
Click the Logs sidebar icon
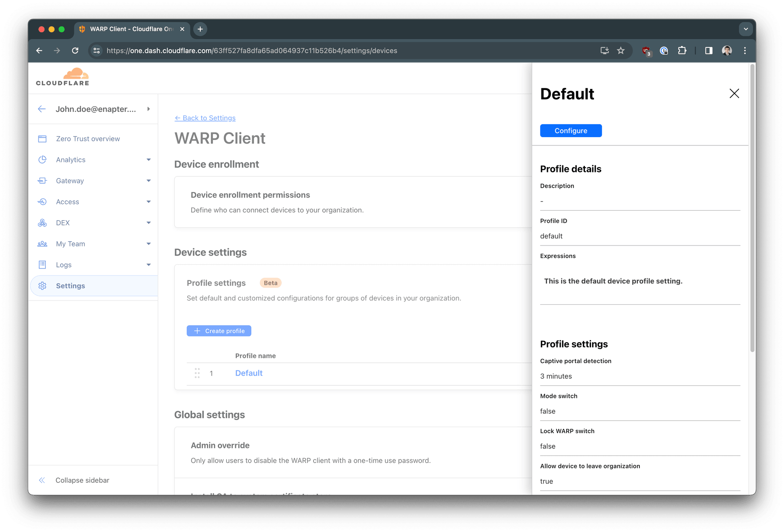pyautogui.click(x=42, y=264)
